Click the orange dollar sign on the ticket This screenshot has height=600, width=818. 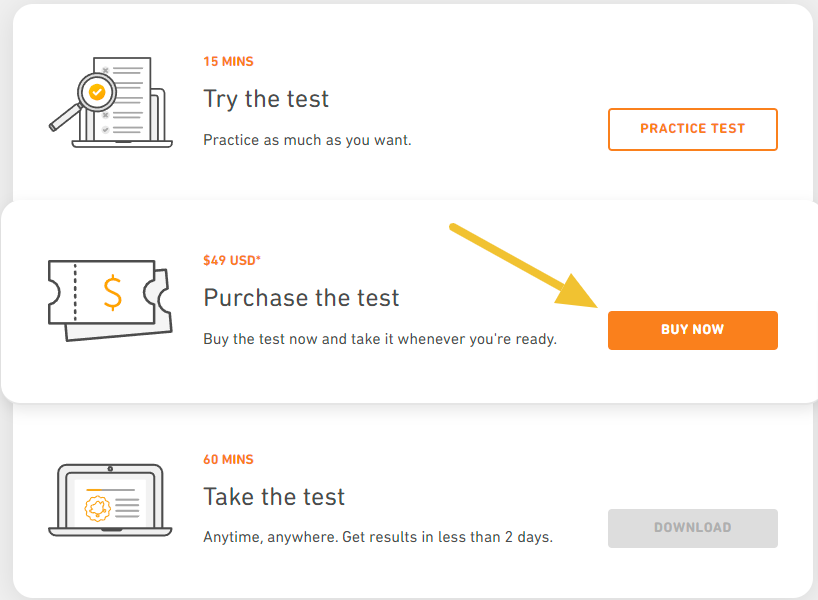pyautogui.click(x=113, y=291)
